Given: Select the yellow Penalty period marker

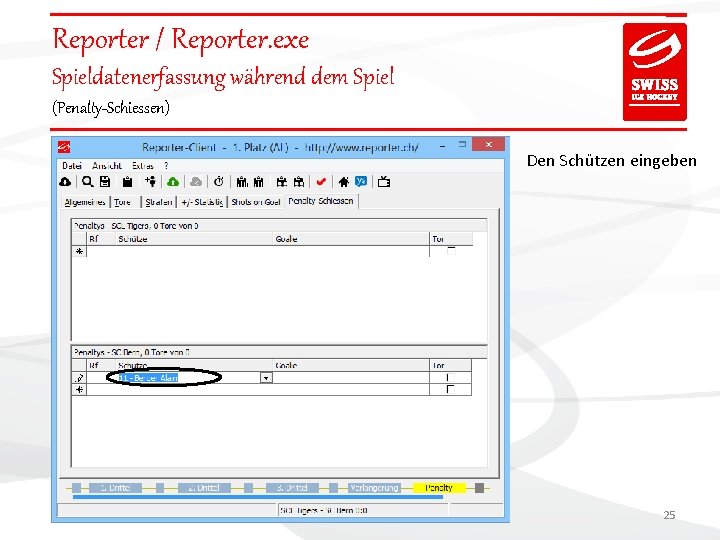Looking at the screenshot, I should pyautogui.click(x=439, y=488).
